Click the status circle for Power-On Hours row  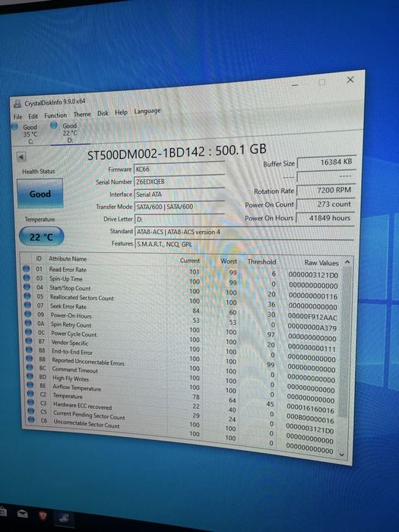pyautogui.click(x=28, y=314)
